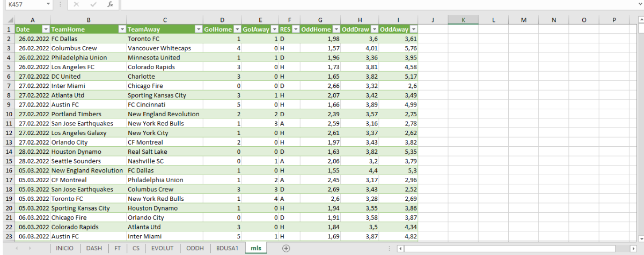Open the Name Box dropdown arrow
Image resolution: width=644 pixels, height=255 pixels.
click(x=49, y=4)
